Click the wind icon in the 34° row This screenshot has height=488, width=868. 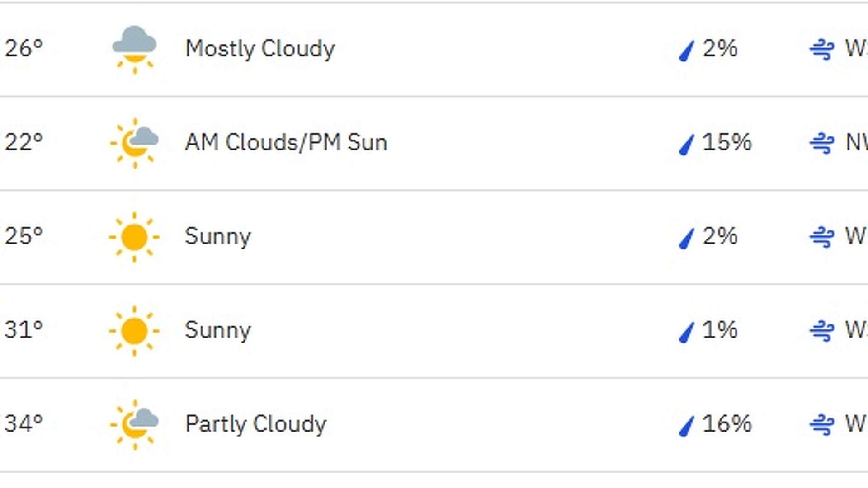click(x=821, y=425)
